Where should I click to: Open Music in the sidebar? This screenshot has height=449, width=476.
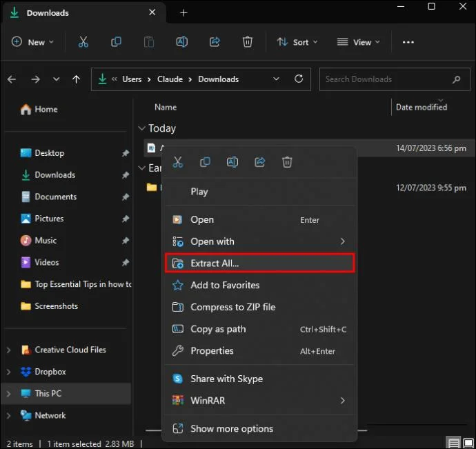(39, 241)
